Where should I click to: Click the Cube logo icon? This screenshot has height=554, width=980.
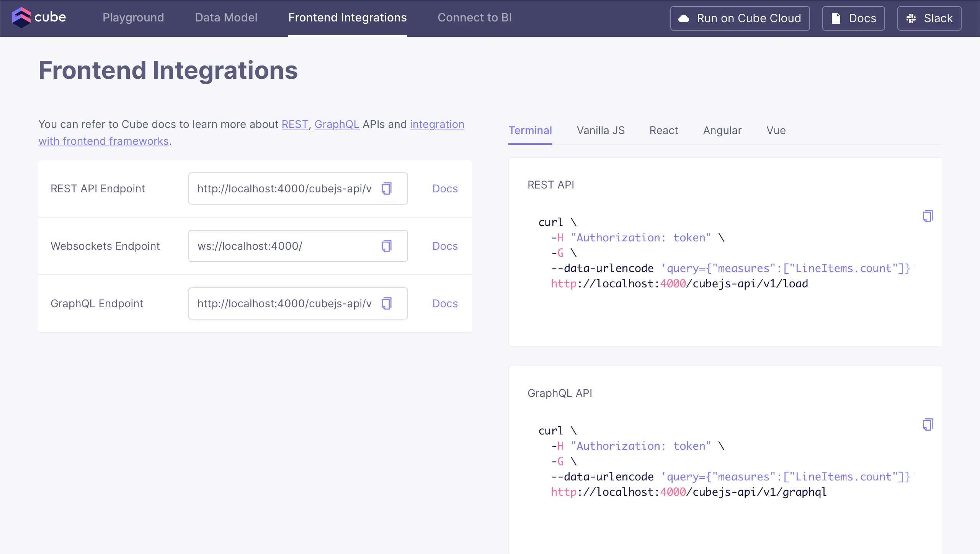tap(21, 18)
